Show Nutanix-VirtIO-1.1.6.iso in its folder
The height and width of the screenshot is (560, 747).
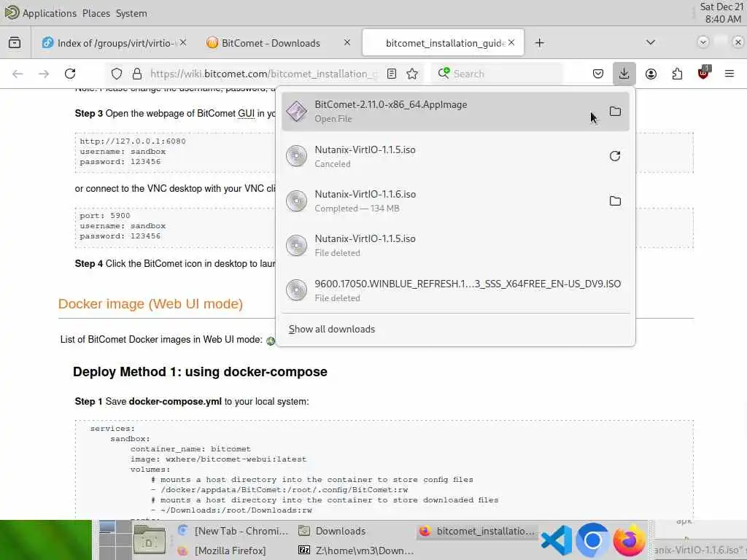click(615, 201)
